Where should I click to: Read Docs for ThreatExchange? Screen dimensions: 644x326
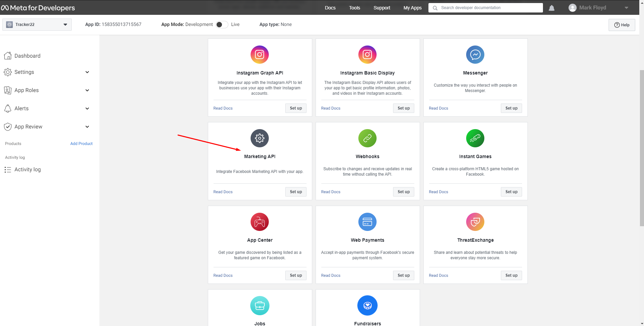(439, 275)
